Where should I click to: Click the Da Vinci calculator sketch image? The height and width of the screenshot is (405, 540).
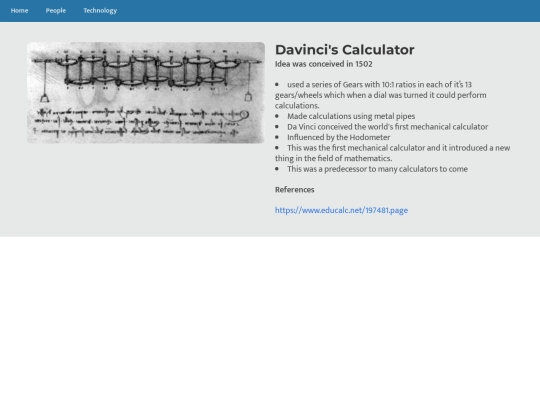click(146, 93)
